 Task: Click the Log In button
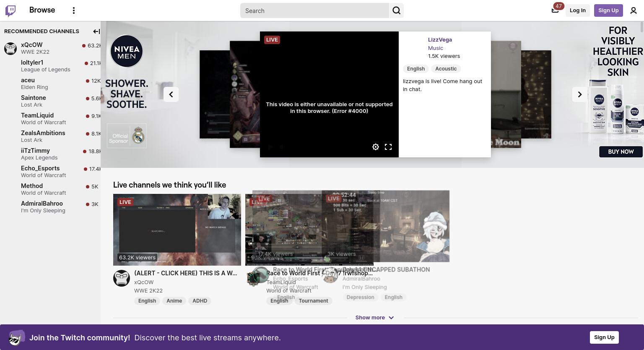(x=577, y=10)
